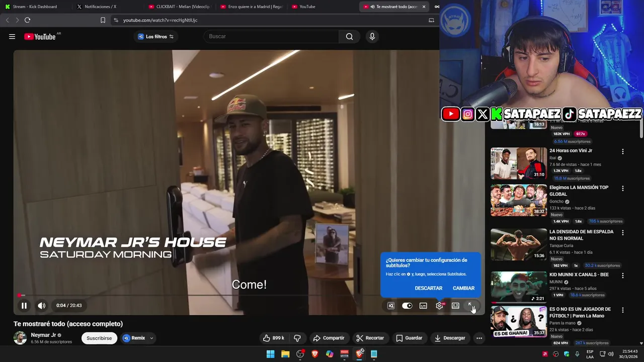The height and width of the screenshot is (362, 644).
Task: Open more actions ellipsis below the video
Action: 479,338
